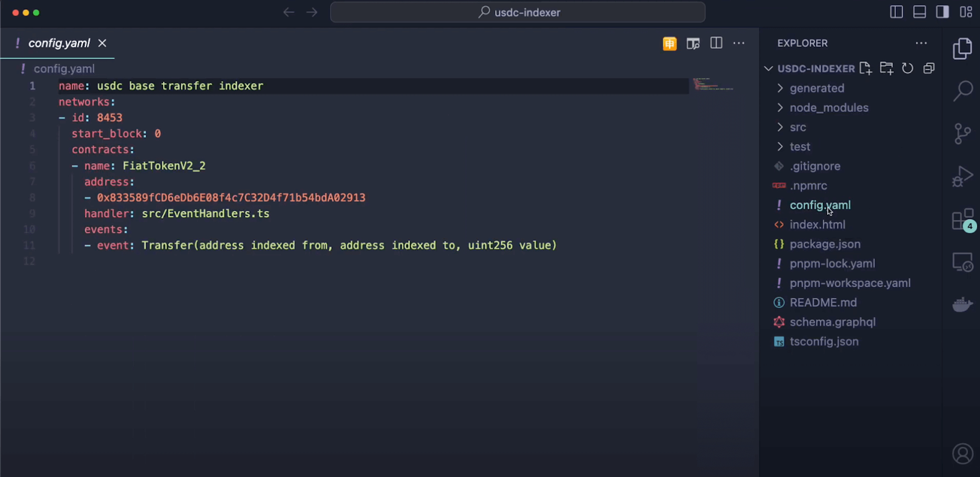The height and width of the screenshot is (477, 980).
Task: Expand the node_modules folder
Action: [829, 107]
